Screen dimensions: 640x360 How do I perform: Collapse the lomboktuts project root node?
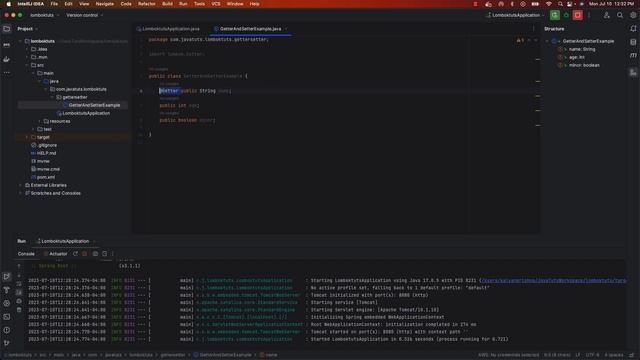tap(20, 41)
